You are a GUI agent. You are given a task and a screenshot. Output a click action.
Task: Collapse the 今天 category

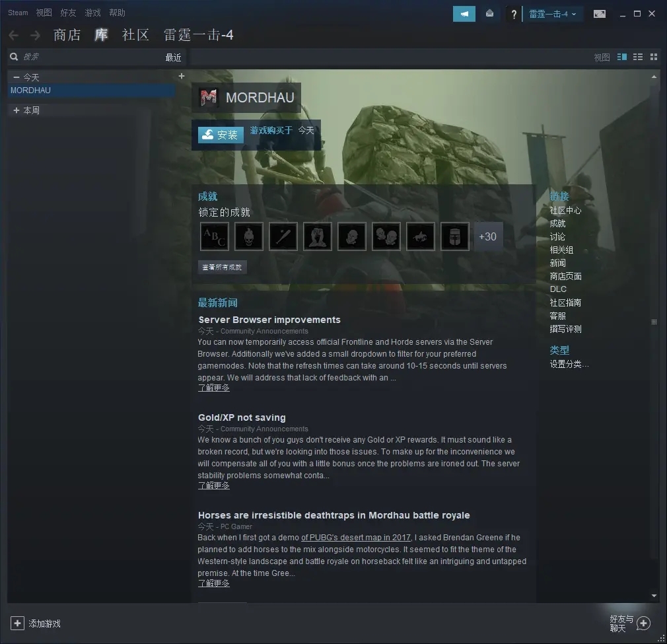click(17, 77)
